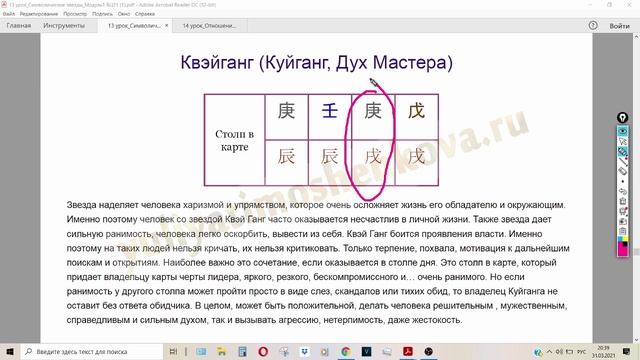Open the Редактирование menu

point(39,14)
